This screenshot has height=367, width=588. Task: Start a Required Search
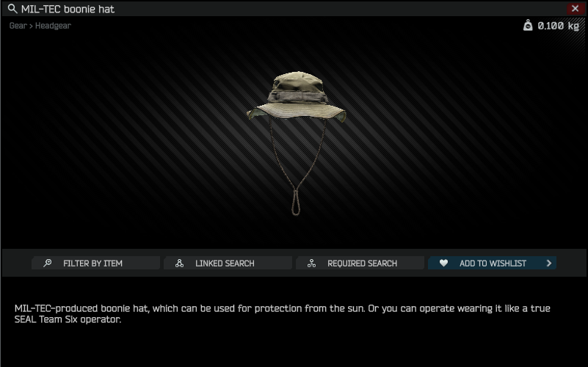coord(360,264)
